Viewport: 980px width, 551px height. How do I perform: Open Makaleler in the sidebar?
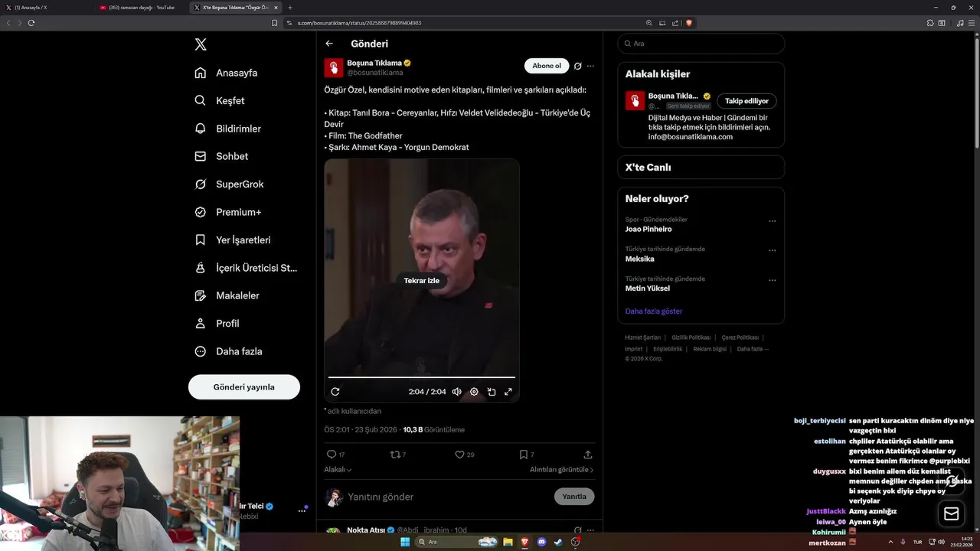[227, 295]
